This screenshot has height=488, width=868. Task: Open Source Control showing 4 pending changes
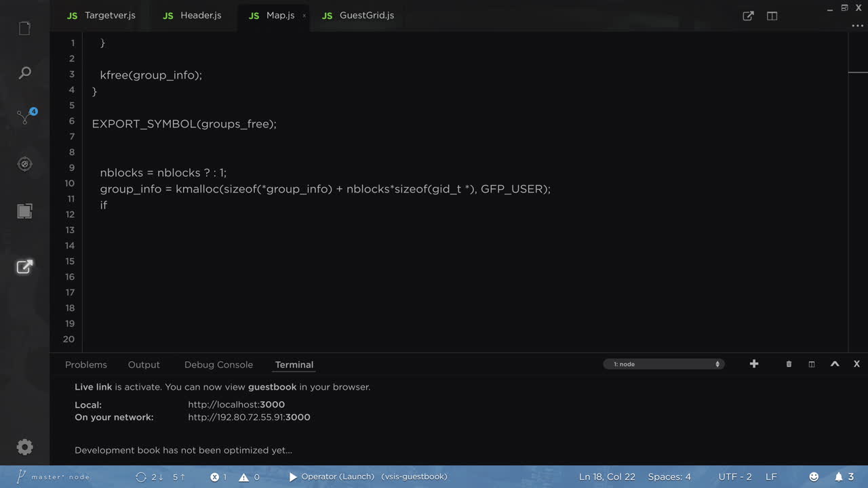24,117
